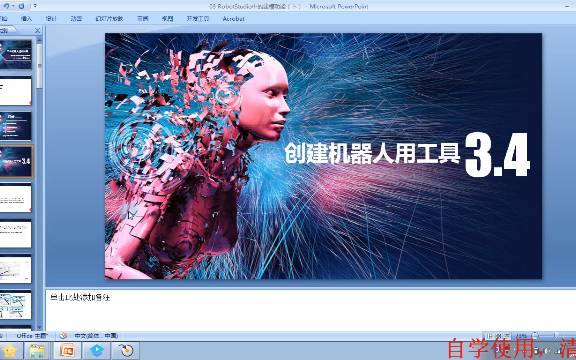Open the file explorer folder in taskbar
The height and width of the screenshot is (360, 576).
[37, 351]
